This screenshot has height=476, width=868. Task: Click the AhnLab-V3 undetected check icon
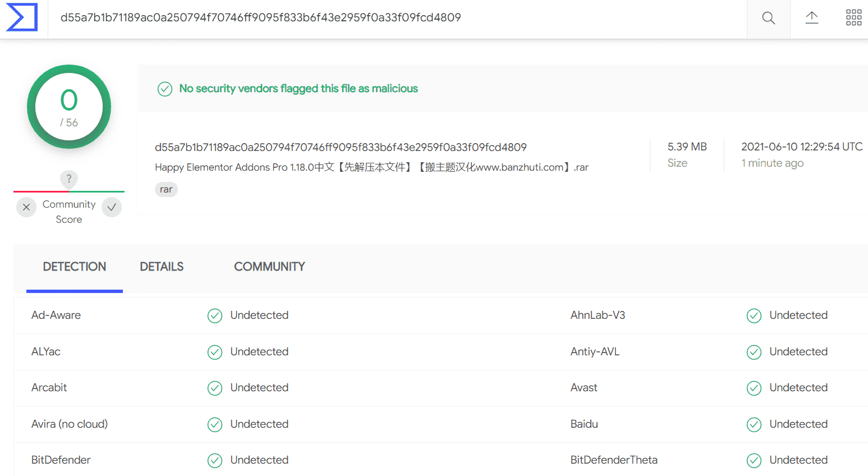tap(754, 316)
